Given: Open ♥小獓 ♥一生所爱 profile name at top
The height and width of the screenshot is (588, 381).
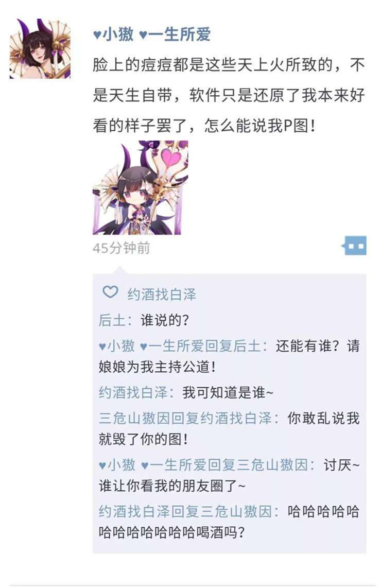Looking at the screenshot, I should (x=152, y=34).
